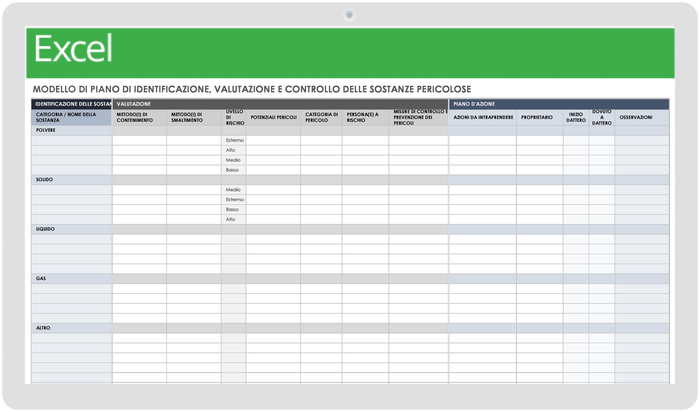Select 'Estremo' risk level under SOLIDO
Image resolution: width=700 pixels, height=412 pixels.
click(234, 200)
